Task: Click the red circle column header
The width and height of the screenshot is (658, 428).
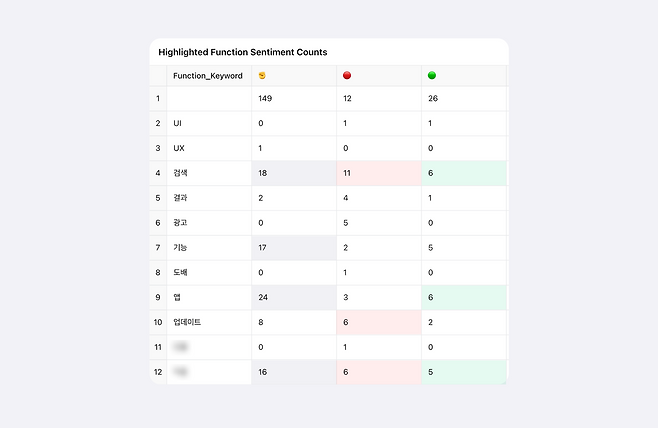Action: coord(347,76)
